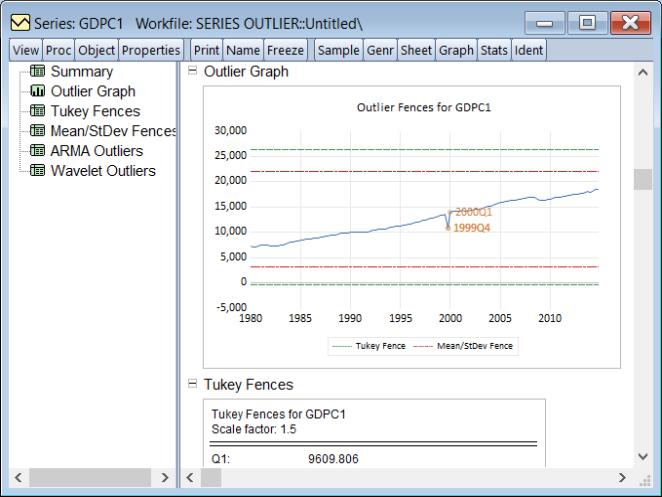Collapse the Tukey Fences section
This screenshot has height=497, width=662.
coord(192,384)
